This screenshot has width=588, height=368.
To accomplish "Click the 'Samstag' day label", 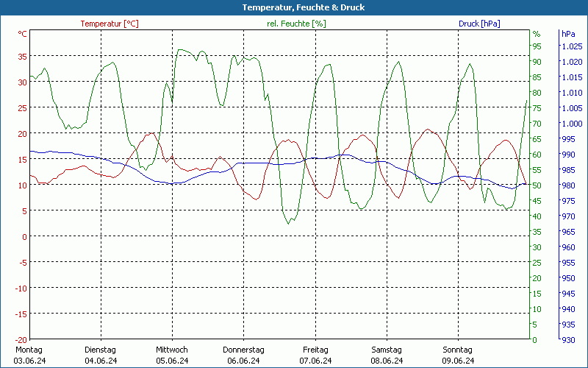I will coord(387,350).
